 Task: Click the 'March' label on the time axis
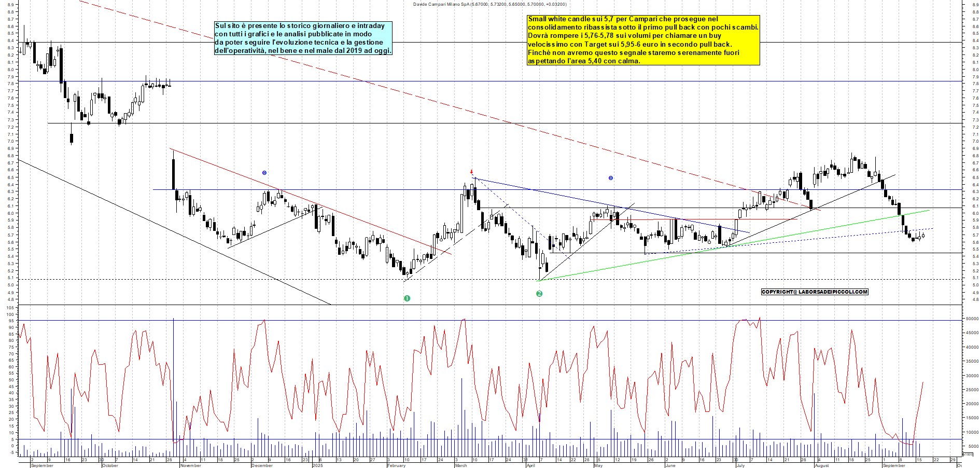461,465
